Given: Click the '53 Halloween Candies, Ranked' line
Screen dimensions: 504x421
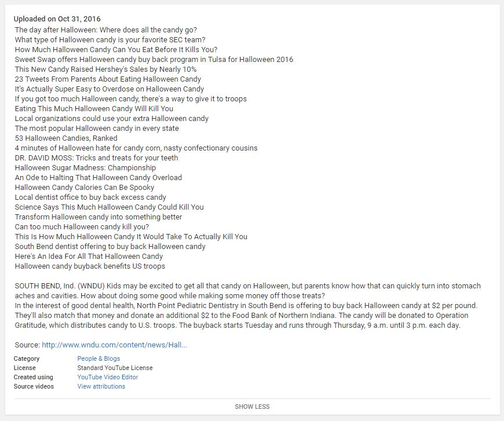Looking at the screenshot, I should (66, 138).
